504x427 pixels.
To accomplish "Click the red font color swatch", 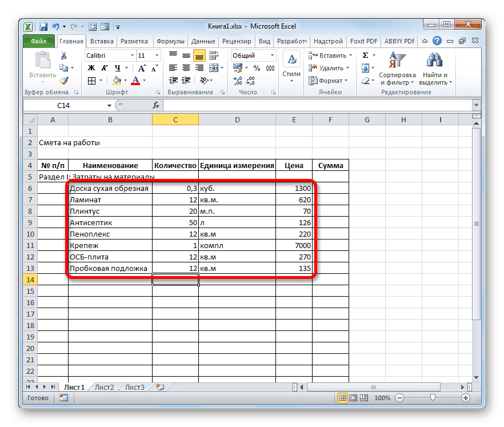I will [x=135, y=84].
